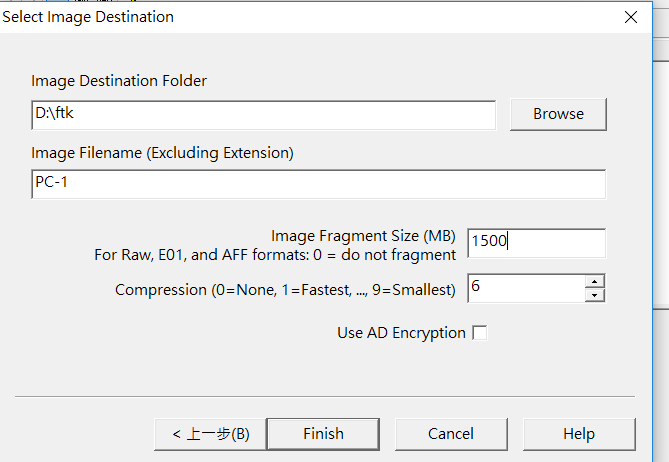Go back with the 上一步(B) button

pos(210,434)
